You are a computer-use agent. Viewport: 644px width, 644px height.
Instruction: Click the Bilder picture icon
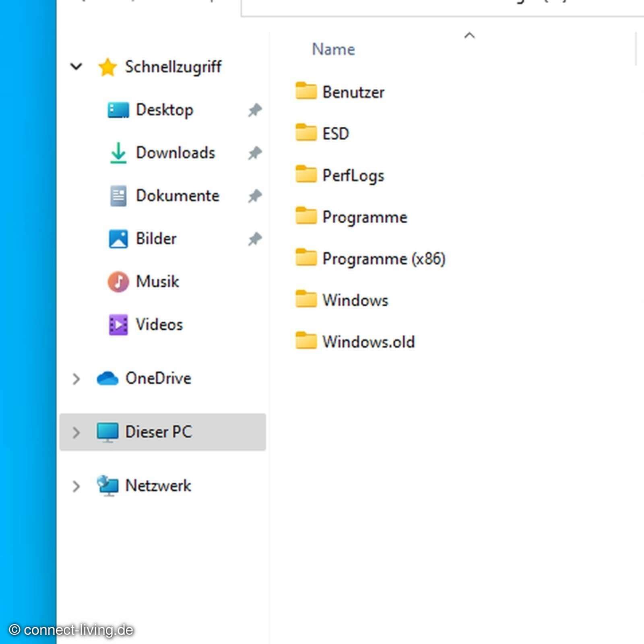(118, 238)
